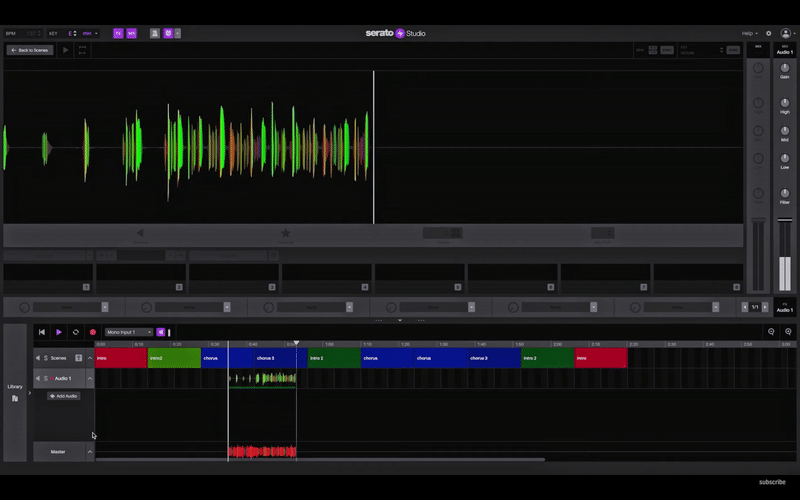Image resolution: width=800 pixels, height=500 pixels.
Task: Open the Library panel
Action: tap(15, 392)
